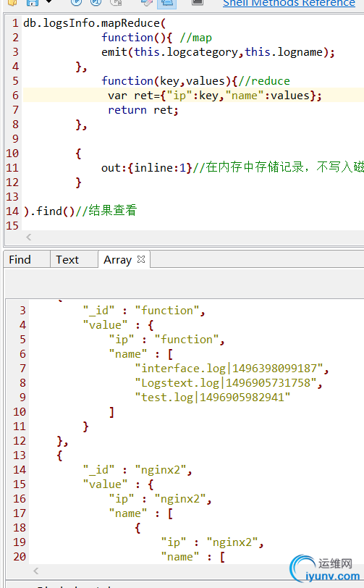Click the //map comment text
The width and height of the screenshot is (364, 588).
(195, 38)
